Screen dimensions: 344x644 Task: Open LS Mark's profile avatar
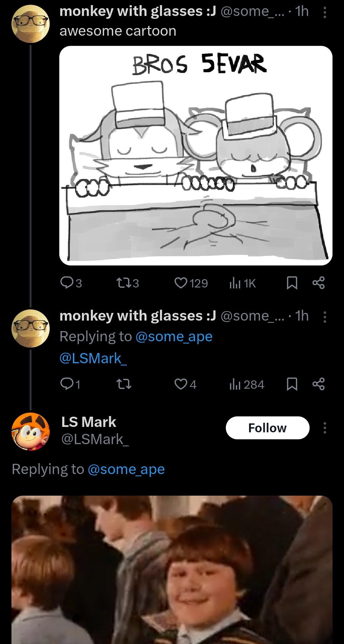31,431
